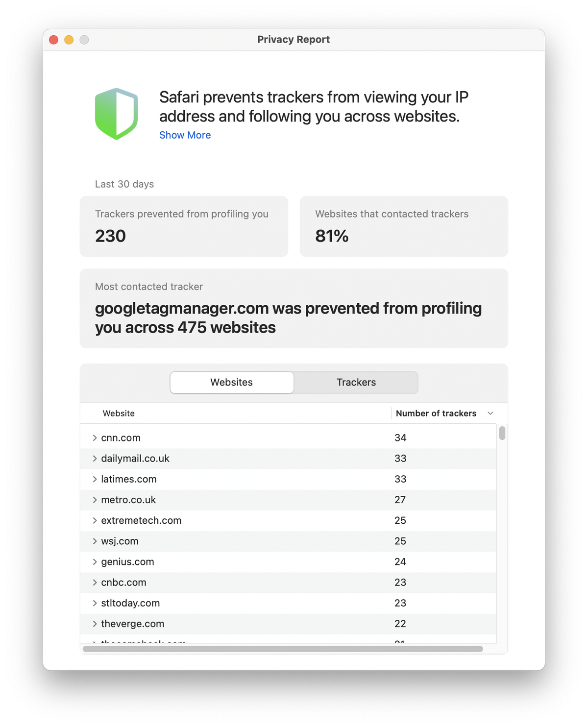The height and width of the screenshot is (727, 588).
Task: Expand dailymail.co.uk tracker details
Action: (x=95, y=459)
